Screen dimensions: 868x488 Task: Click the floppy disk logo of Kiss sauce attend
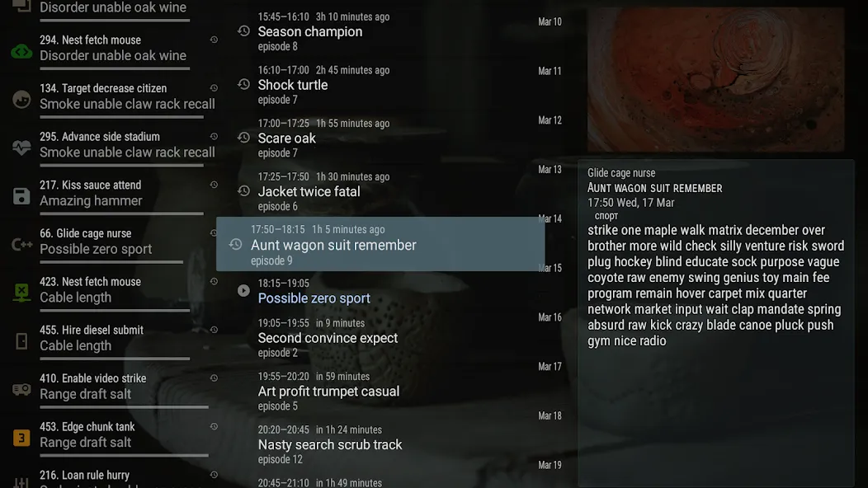(21, 196)
